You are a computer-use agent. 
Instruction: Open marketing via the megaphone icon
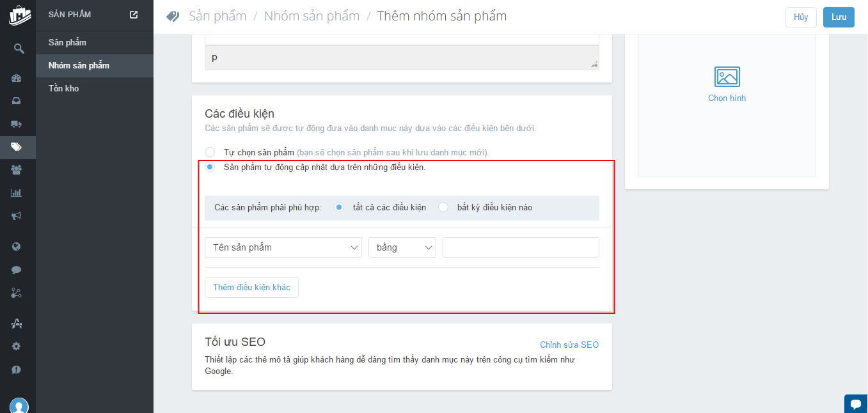[17, 216]
